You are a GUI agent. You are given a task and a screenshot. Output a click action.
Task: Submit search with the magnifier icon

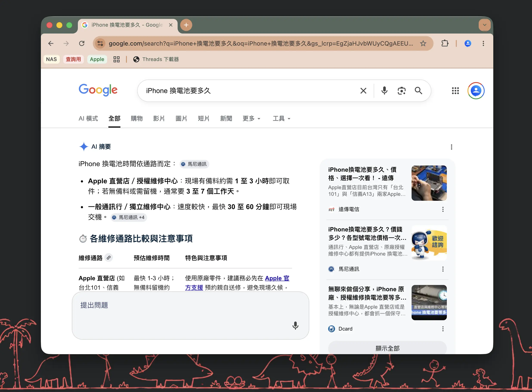coord(418,91)
